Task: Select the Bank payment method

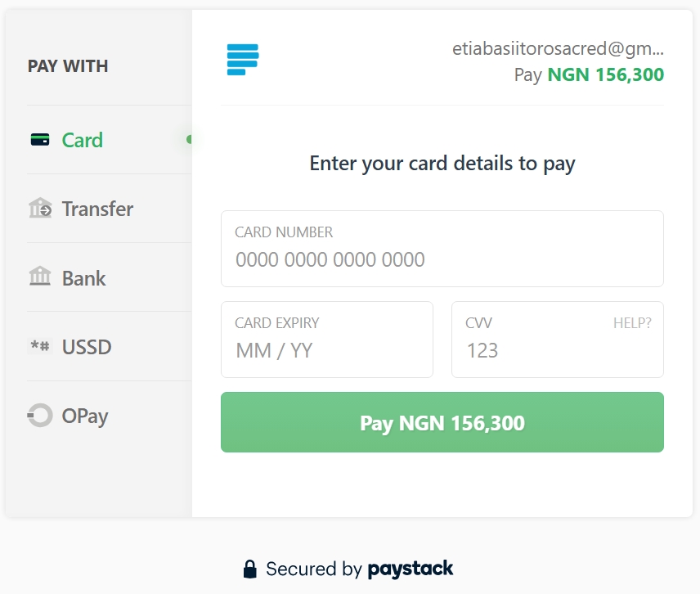Action: click(x=84, y=278)
